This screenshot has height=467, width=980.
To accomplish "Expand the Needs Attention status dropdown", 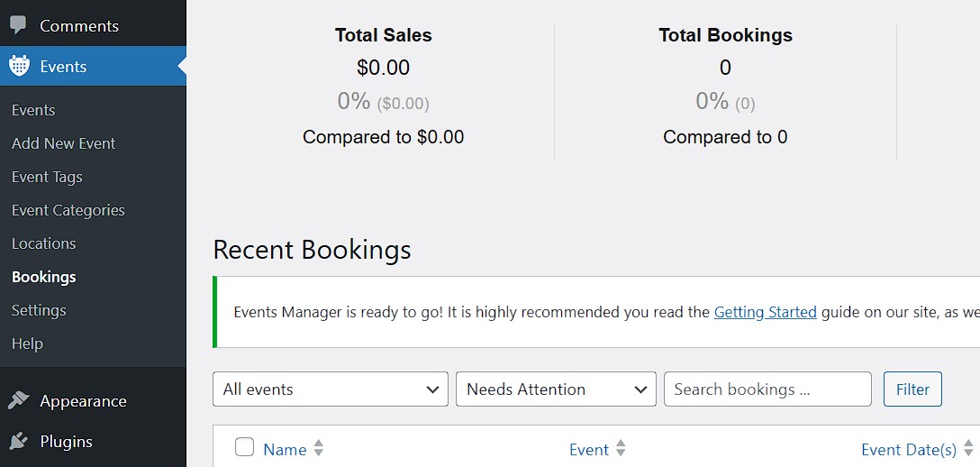I will click(556, 389).
